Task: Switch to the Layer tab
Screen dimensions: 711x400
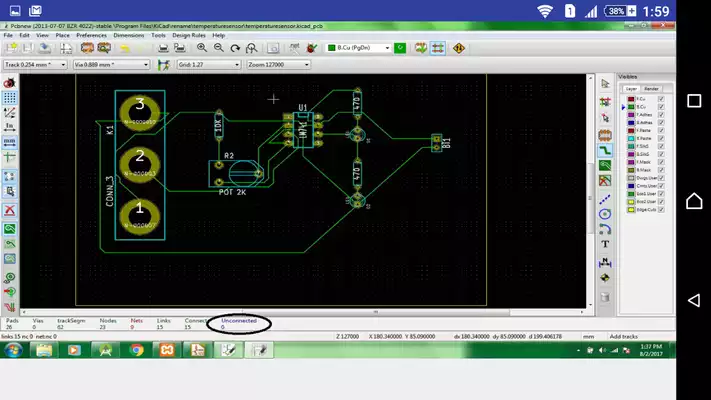Action: pyautogui.click(x=631, y=89)
